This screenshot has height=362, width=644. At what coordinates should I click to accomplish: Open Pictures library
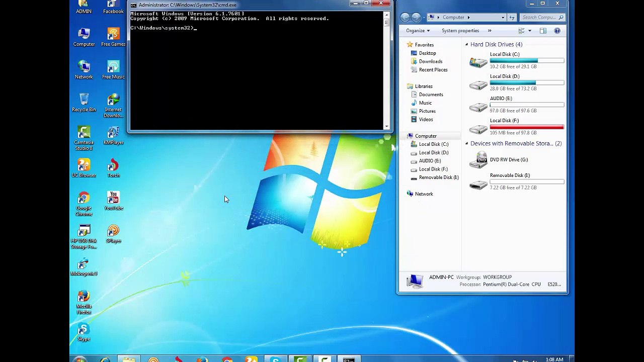[x=427, y=111]
